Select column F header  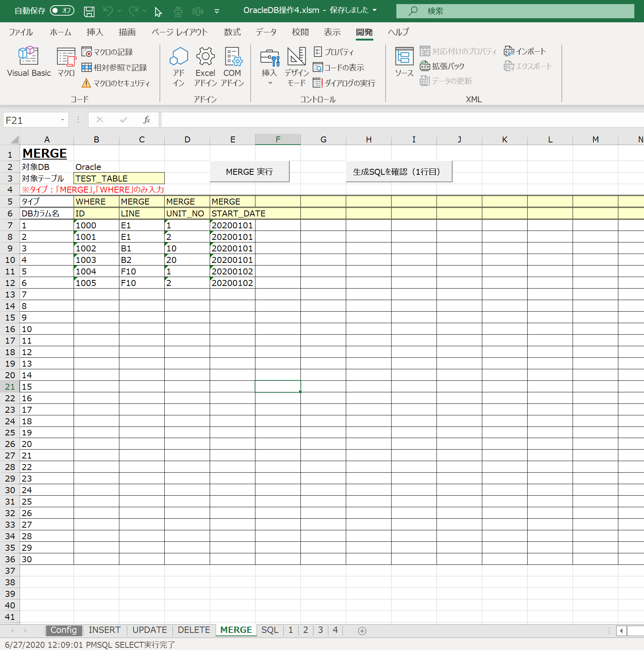278,139
